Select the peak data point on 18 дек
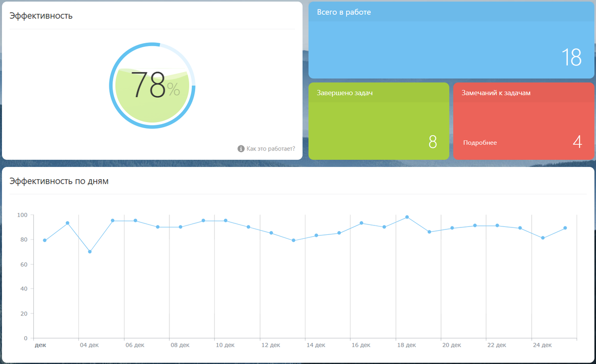This screenshot has width=596, height=364. pos(407,217)
